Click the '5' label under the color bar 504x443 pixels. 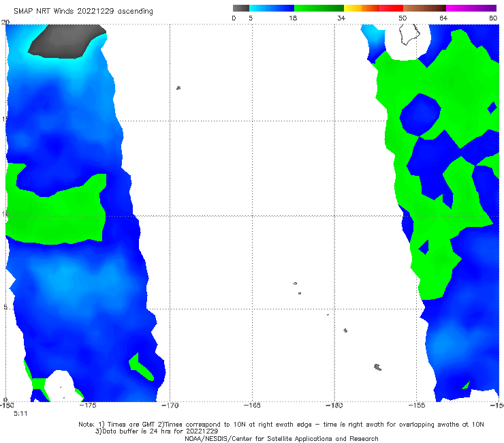click(x=251, y=18)
